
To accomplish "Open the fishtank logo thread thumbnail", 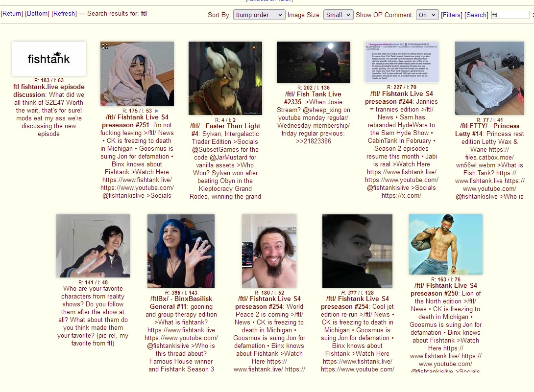I will [49, 59].
